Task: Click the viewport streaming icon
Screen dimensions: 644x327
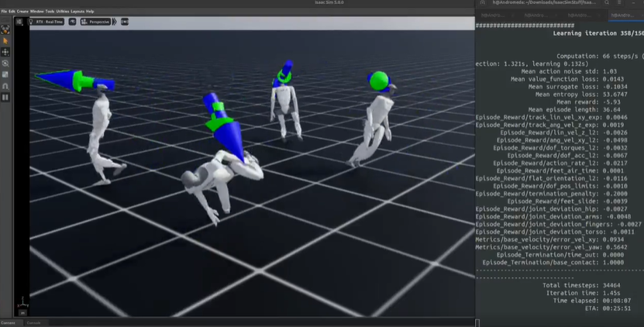Action: pos(125,22)
